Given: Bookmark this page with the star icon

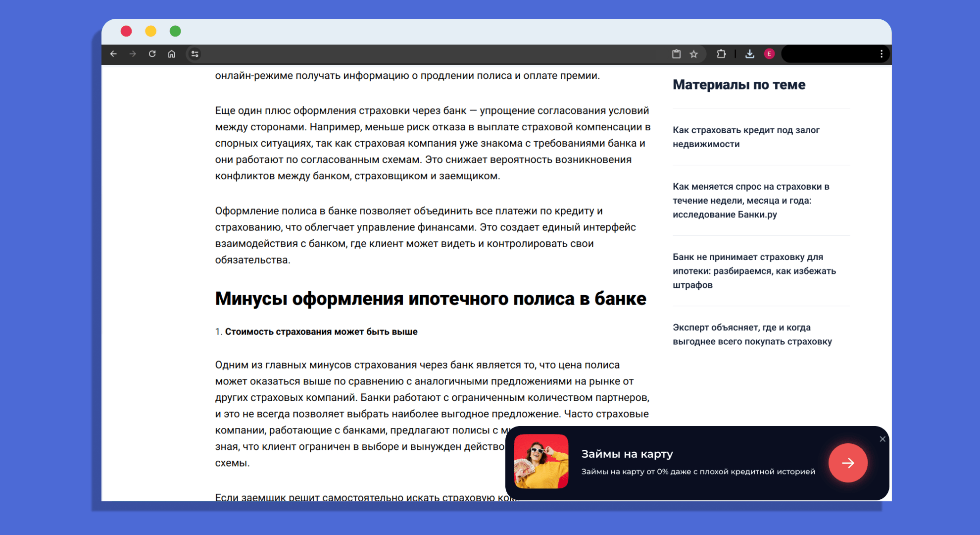Looking at the screenshot, I should (x=694, y=54).
